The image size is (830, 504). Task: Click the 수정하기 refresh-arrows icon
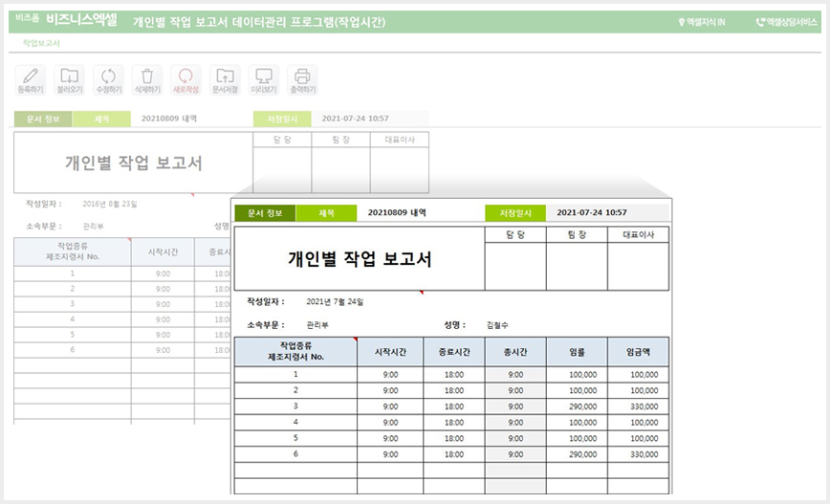pyautogui.click(x=108, y=80)
